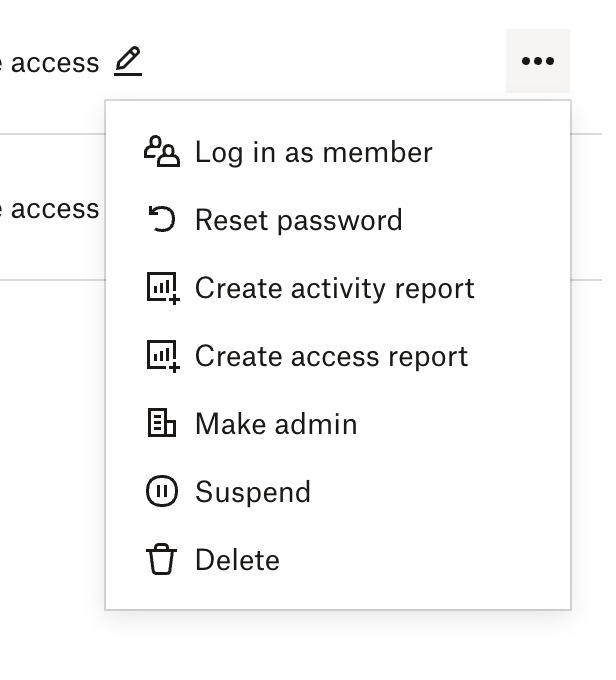616x680 pixels.
Task: Click the building icon beside Make admin
Action: (161, 424)
